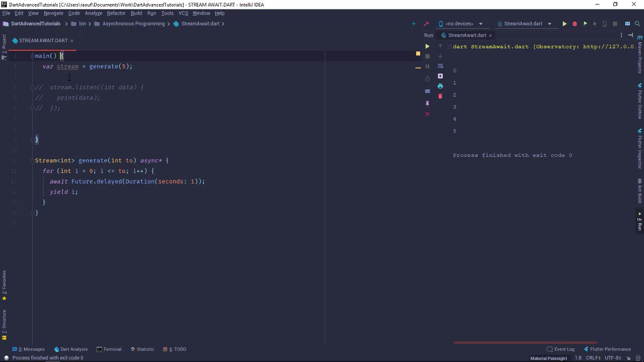This screenshot has height=362, width=644.
Task: Open Flutter Outline side panel
Action: pos(640,101)
